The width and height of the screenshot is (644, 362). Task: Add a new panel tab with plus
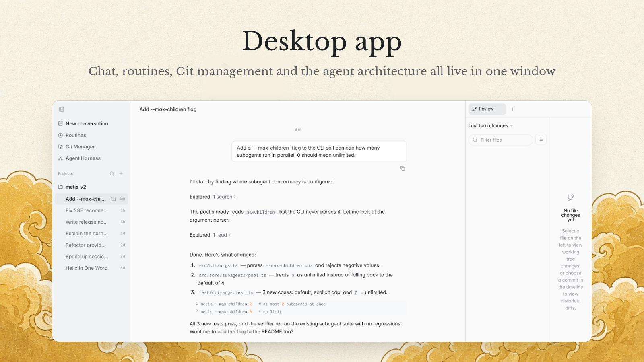pyautogui.click(x=512, y=109)
